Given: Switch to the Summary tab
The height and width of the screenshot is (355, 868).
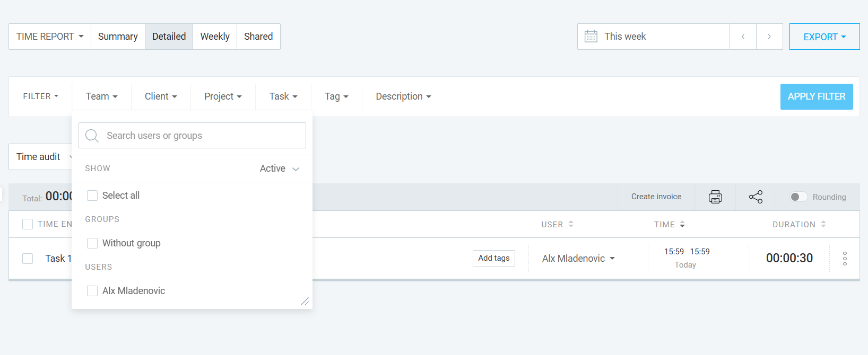Looking at the screenshot, I should pos(118,37).
